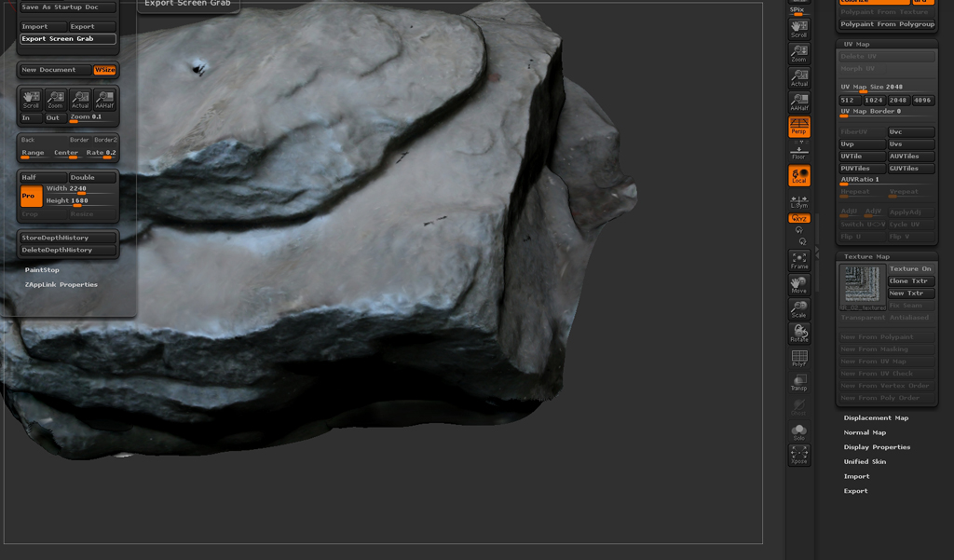
Task: Click Zoom icon in Document panel
Action: point(55,100)
